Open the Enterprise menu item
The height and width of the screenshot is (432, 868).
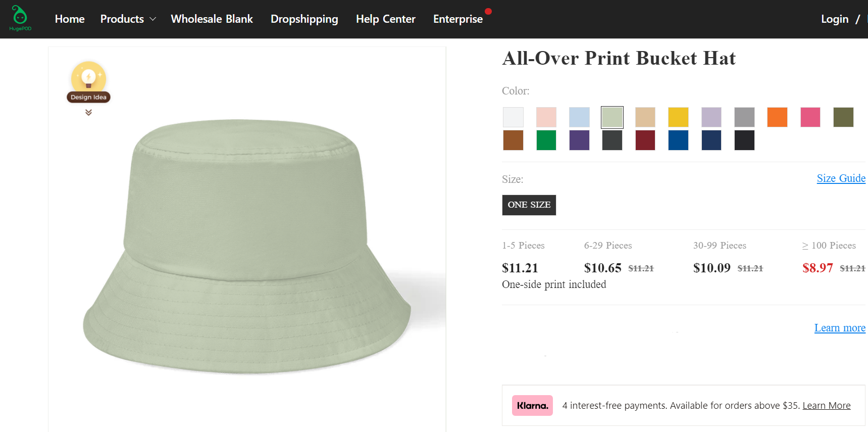pos(457,19)
